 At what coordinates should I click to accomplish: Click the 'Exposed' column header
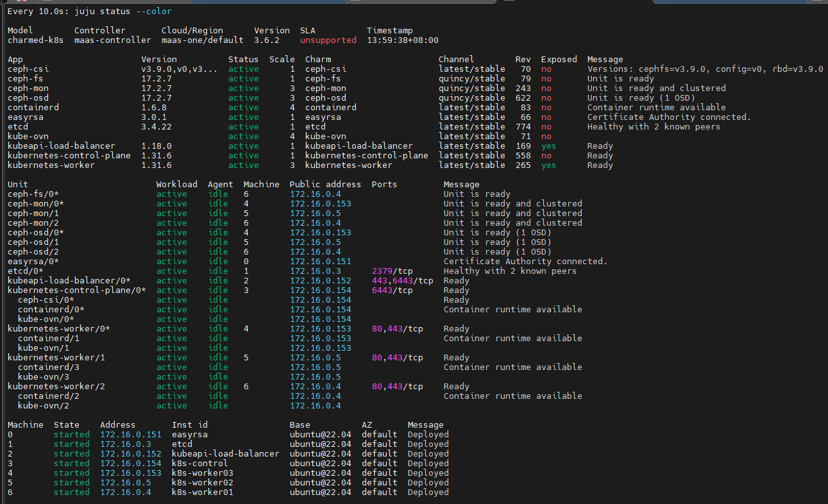(559, 60)
